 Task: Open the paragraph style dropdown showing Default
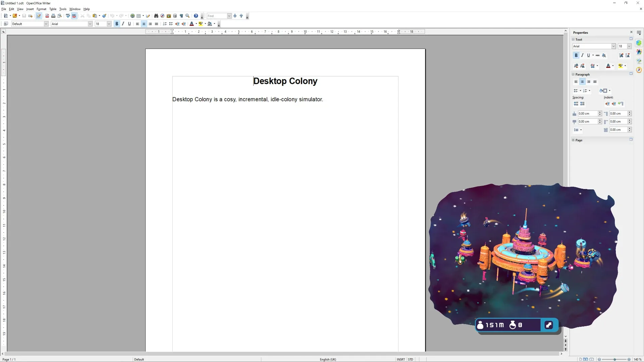pyautogui.click(x=46, y=24)
